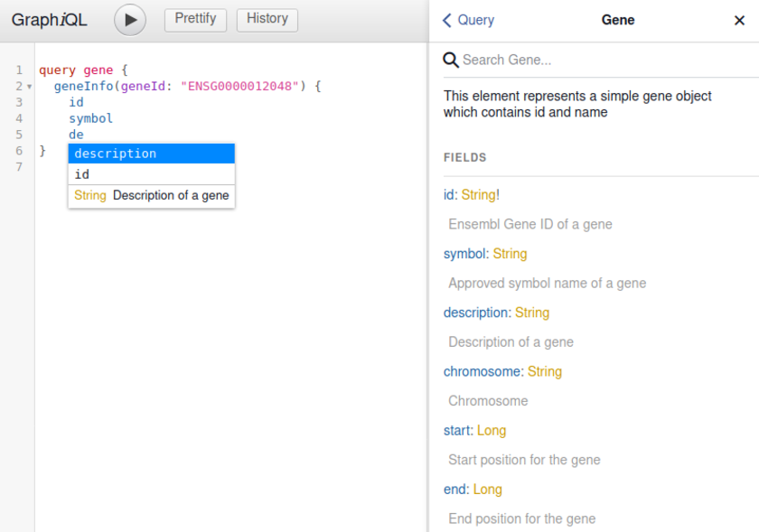Image resolution: width=759 pixels, height=532 pixels.
Task: Follow the Long type link under start field
Action: pyautogui.click(x=492, y=430)
